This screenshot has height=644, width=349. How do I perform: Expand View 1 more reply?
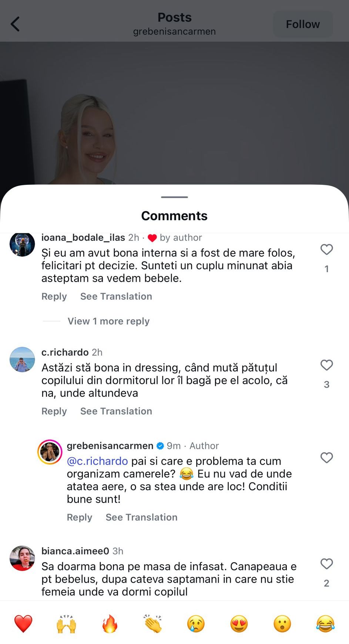tap(108, 321)
